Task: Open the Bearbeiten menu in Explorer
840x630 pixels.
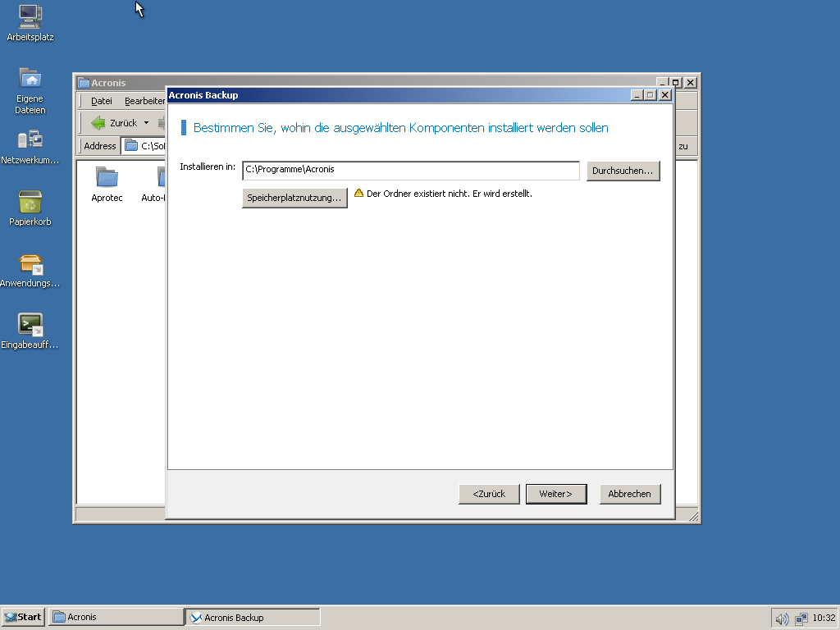Action: pyautogui.click(x=144, y=101)
